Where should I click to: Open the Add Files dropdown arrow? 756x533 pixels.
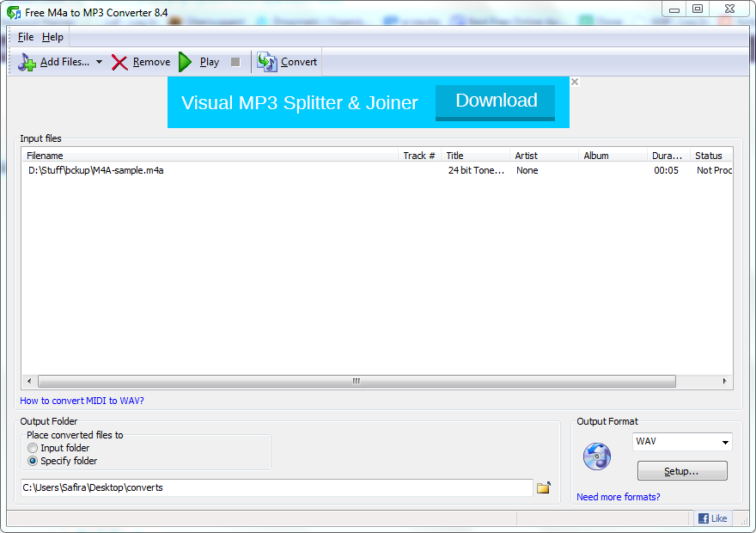pos(99,62)
